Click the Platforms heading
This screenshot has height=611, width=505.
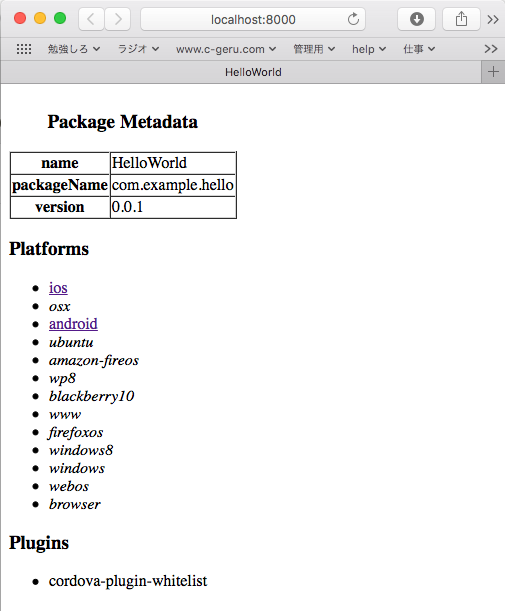tap(49, 249)
